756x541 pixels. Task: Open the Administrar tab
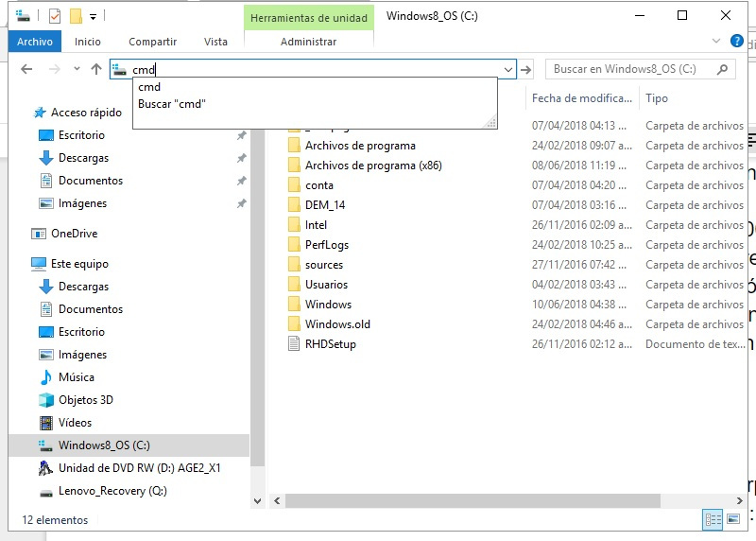(309, 42)
